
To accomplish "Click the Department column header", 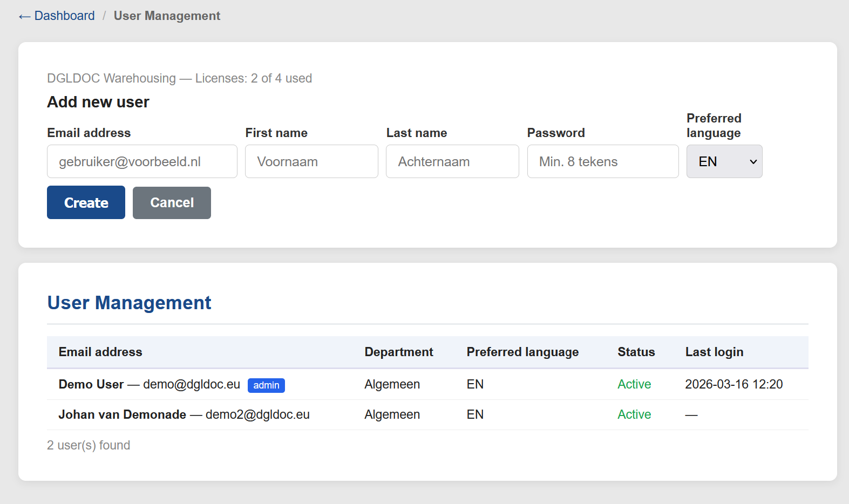I will [x=398, y=352].
